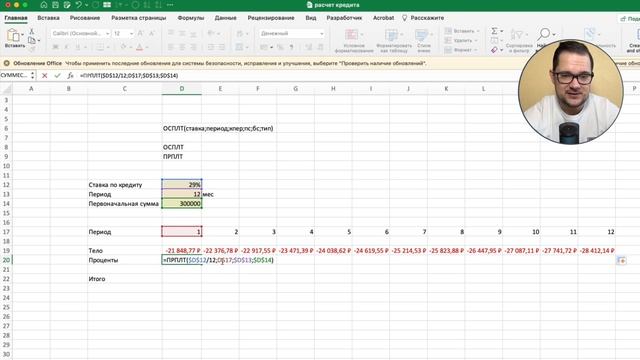
Task: Switch to the Рецензирование tab
Action: pos(271,18)
